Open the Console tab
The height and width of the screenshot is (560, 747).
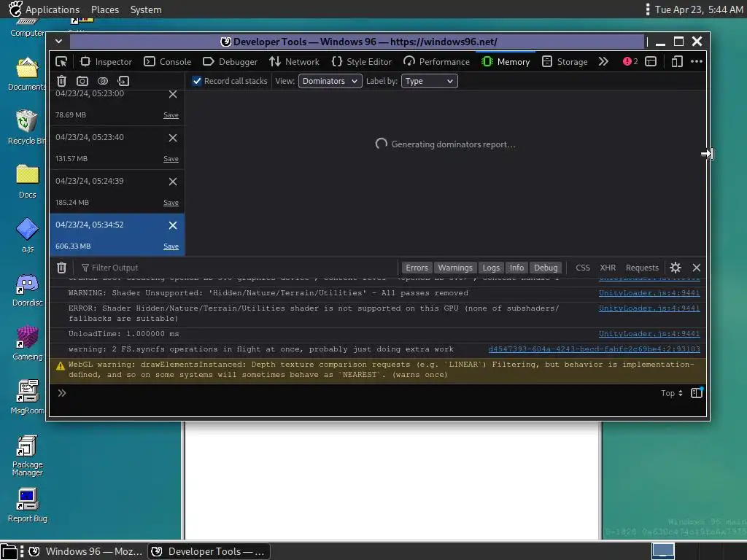(x=168, y=62)
